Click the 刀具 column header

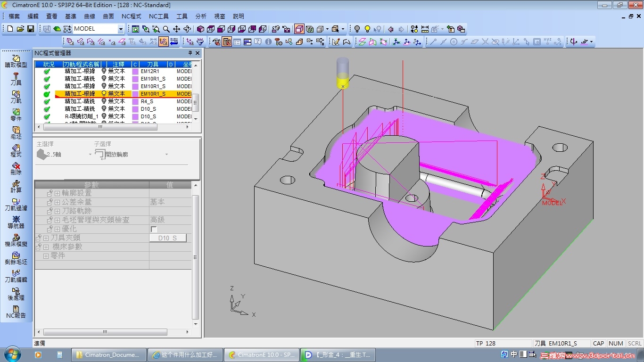(153, 64)
